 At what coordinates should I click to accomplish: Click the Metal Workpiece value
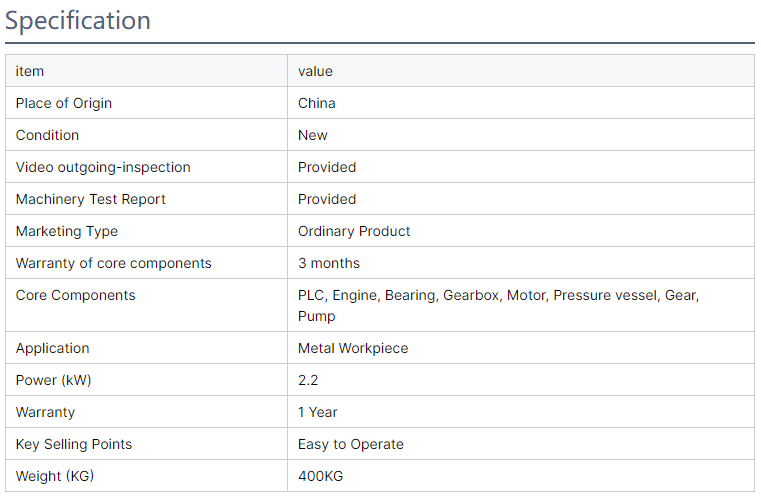click(x=353, y=348)
